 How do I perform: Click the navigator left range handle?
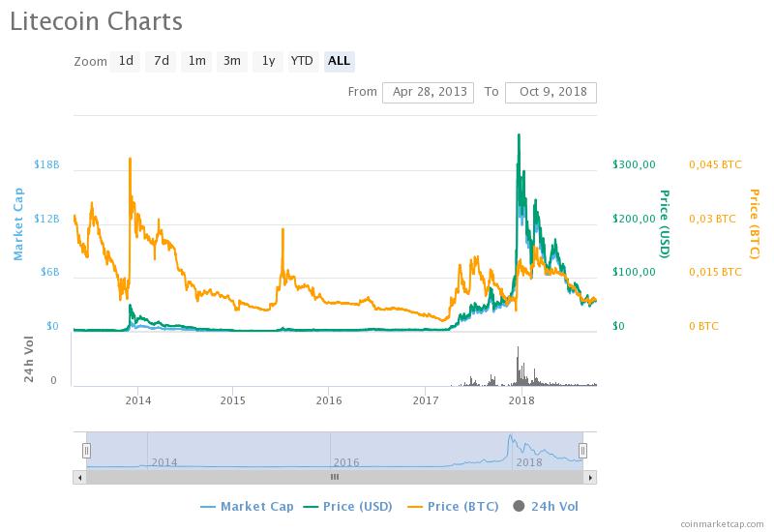pyautogui.click(x=86, y=450)
